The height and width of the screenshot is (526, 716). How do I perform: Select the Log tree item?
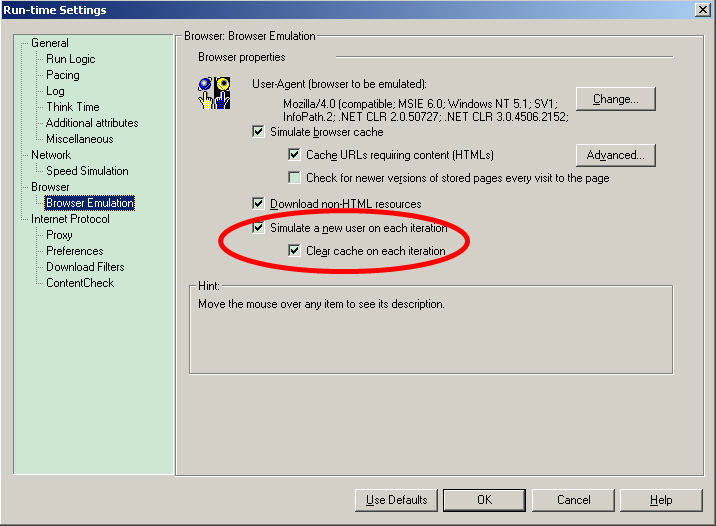pos(55,91)
